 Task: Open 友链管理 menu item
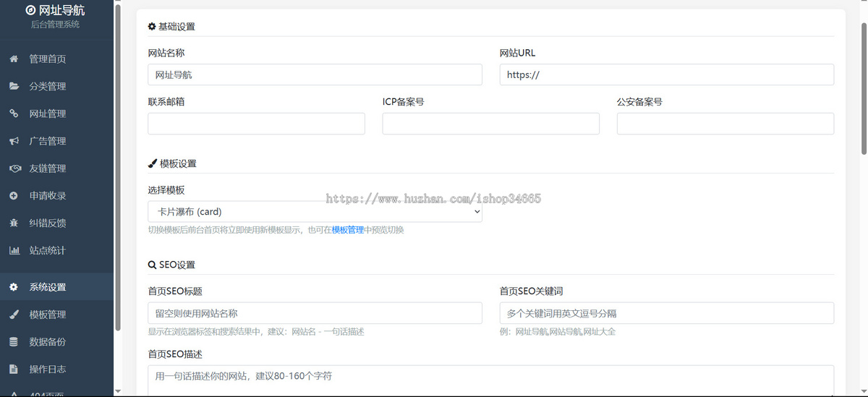coord(56,169)
